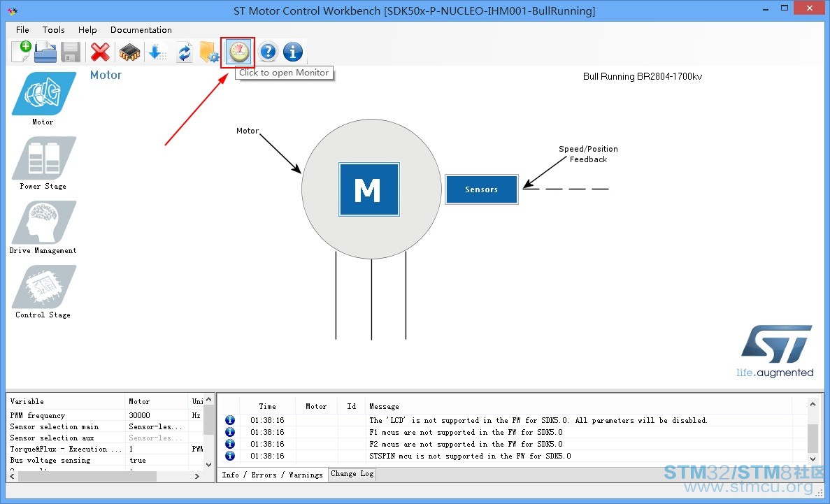Screen dimensions: 830x504
Task: Click the variables panel scroll down arrow
Action: click(x=208, y=465)
